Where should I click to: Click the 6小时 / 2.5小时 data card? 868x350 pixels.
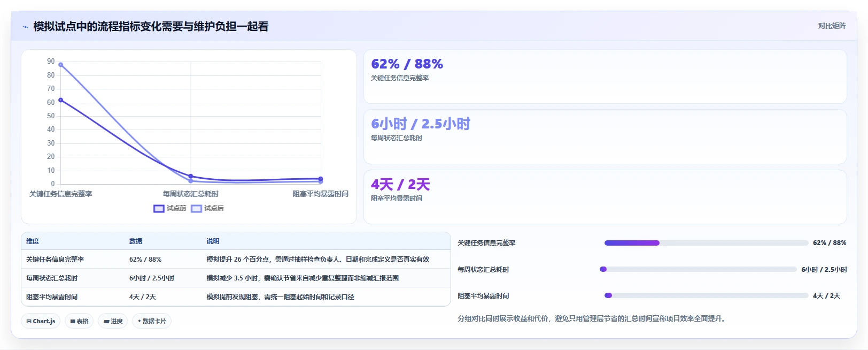click(605, 137)
